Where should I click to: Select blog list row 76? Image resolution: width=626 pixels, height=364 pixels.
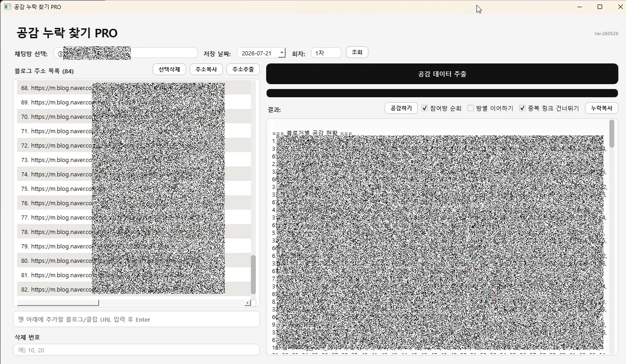(134, 203)
